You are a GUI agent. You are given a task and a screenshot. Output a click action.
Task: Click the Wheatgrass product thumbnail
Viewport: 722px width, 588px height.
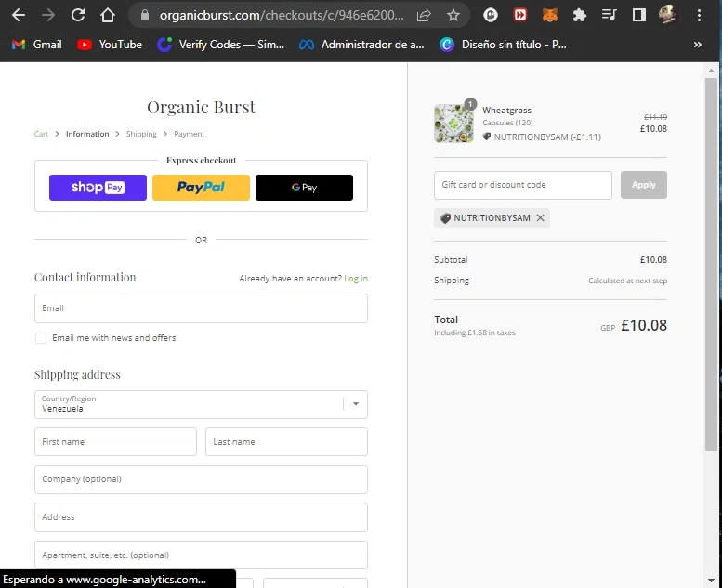point(453,124)
